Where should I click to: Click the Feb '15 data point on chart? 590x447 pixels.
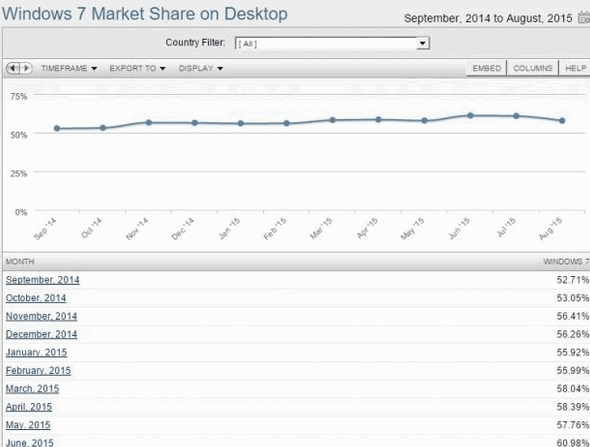pos(287,123)
